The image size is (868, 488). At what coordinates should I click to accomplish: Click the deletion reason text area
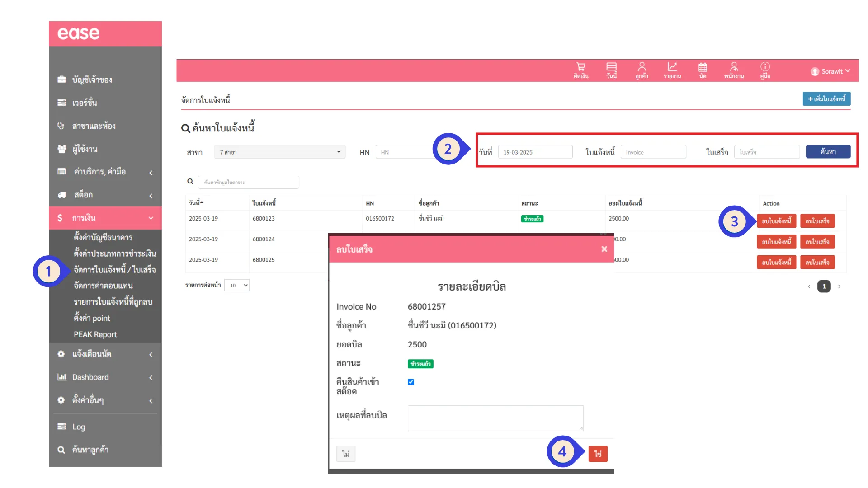click(x=495, y=418)
